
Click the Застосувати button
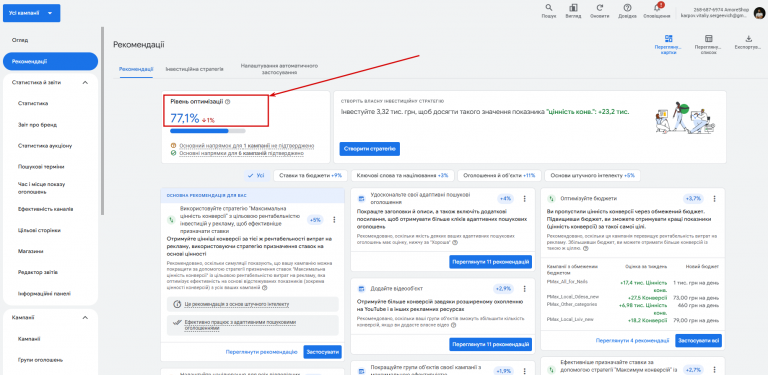(x=322, y=352)
